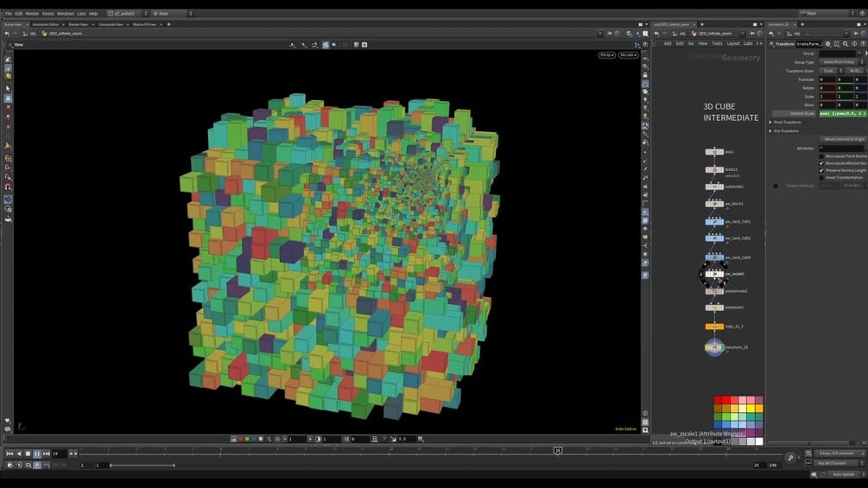This screenshot has width=868, height=488.
Task: Open the Render menu
Action: (32, 14)
